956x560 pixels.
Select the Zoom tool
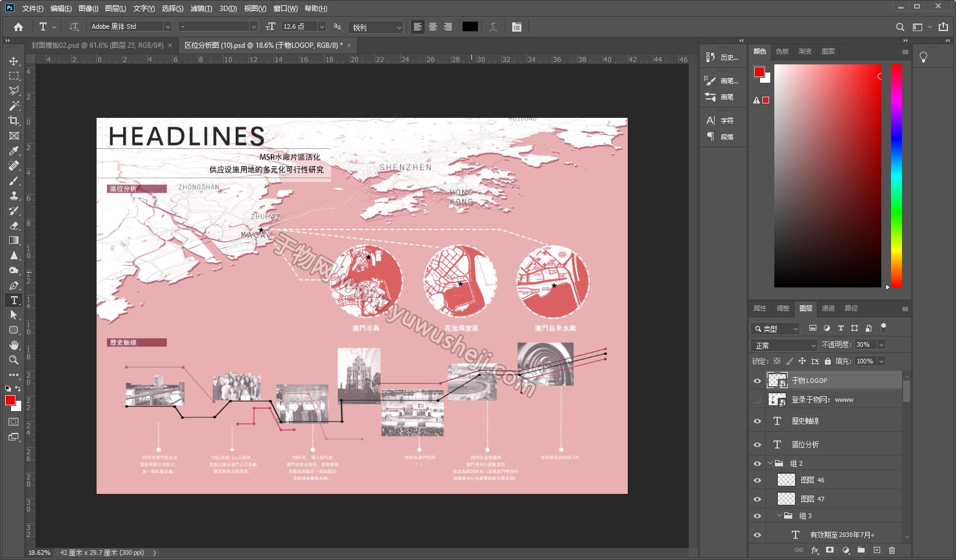(14, 360)
